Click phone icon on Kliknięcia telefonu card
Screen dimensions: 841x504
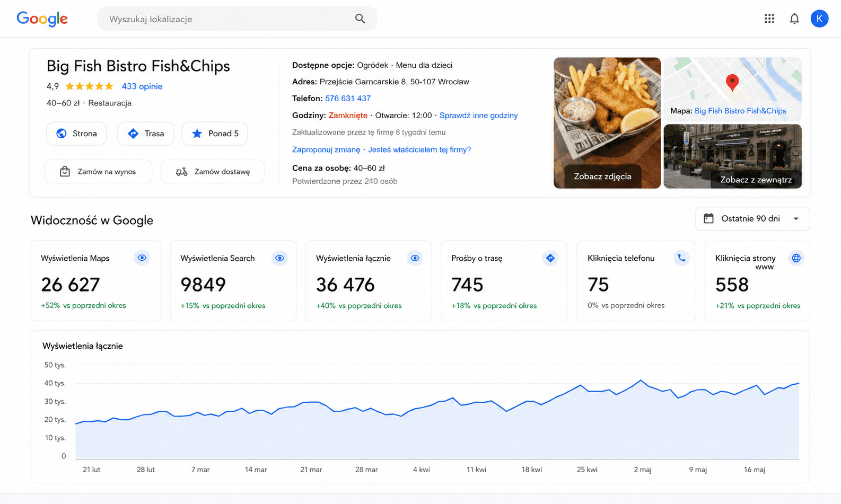coord(681,258)
